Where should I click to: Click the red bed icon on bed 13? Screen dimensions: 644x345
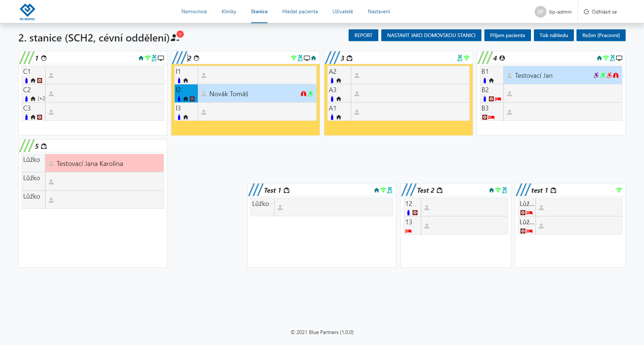click(x=408, y=231)
